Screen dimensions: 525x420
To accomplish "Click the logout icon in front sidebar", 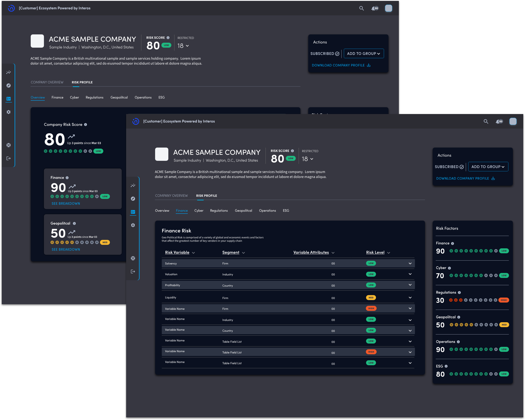I will coord(133,271).
